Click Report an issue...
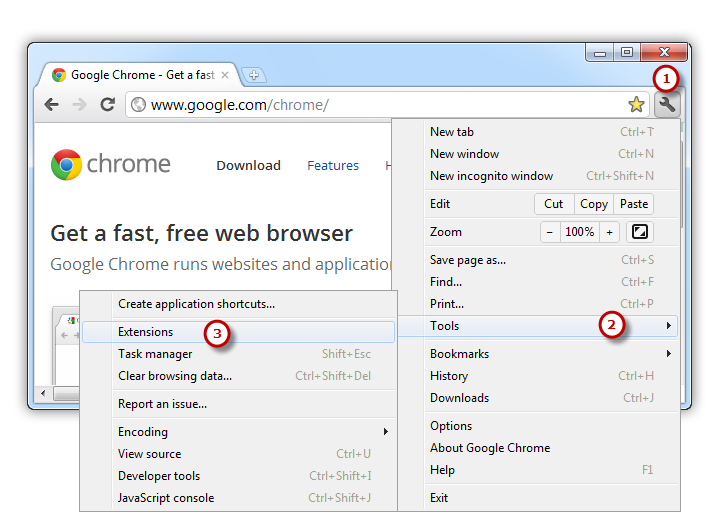The width and height of the screenshot is (720, 523). 238,404
